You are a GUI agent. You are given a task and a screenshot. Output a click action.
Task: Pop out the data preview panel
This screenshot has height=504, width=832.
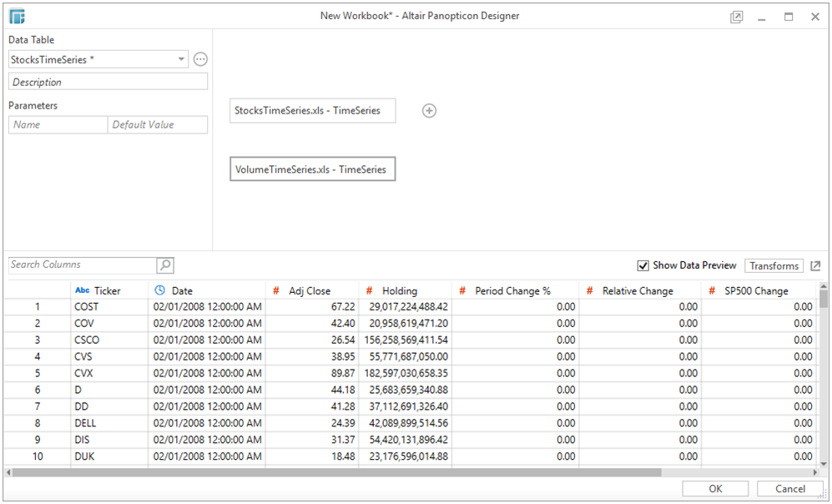[x=815, y=266]
